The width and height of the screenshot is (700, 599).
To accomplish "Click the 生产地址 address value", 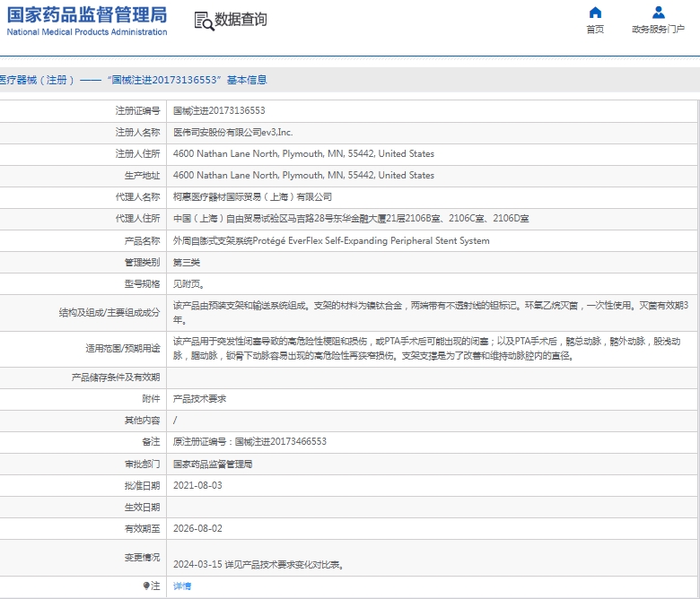I will 303,175.
